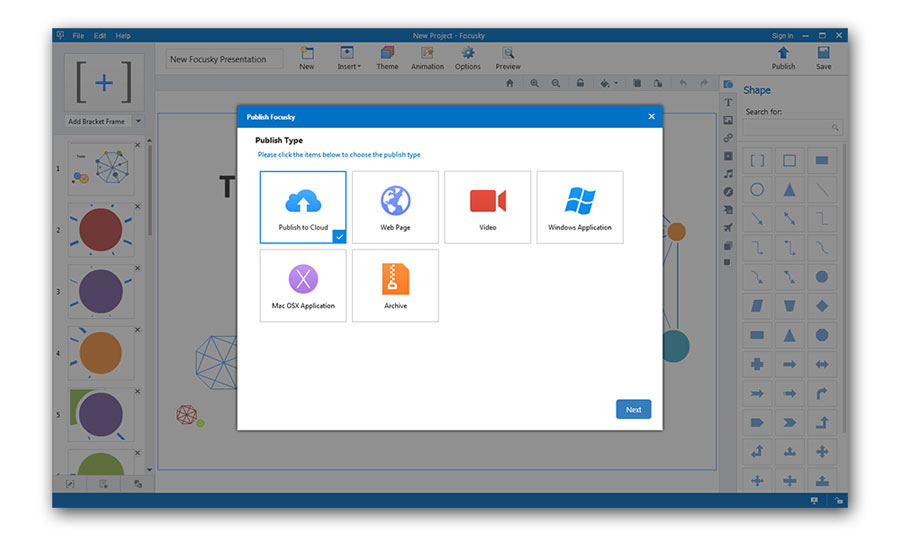Open the Edit menu
The image size is (900, 543).
[x=100, y=36]
